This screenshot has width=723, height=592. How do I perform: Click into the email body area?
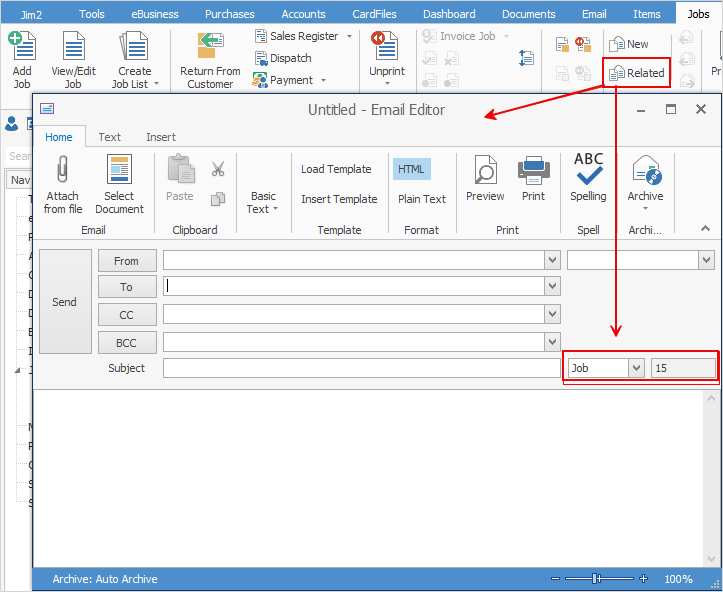point(368,478)
